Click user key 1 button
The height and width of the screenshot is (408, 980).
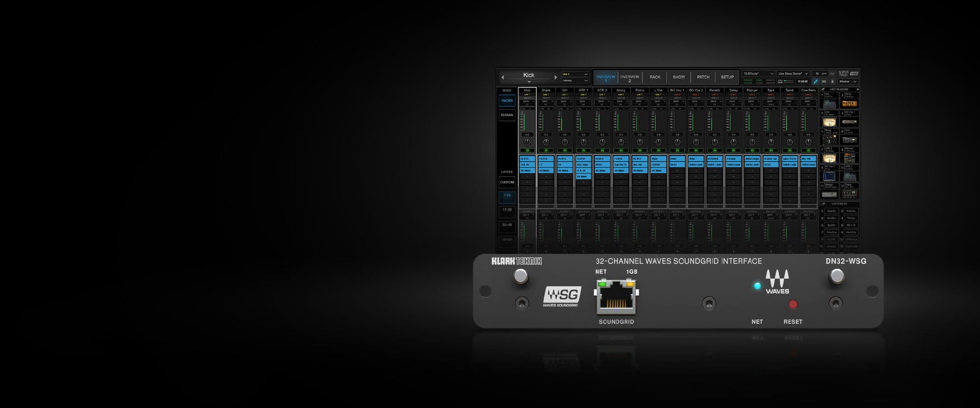coord(831,211)
